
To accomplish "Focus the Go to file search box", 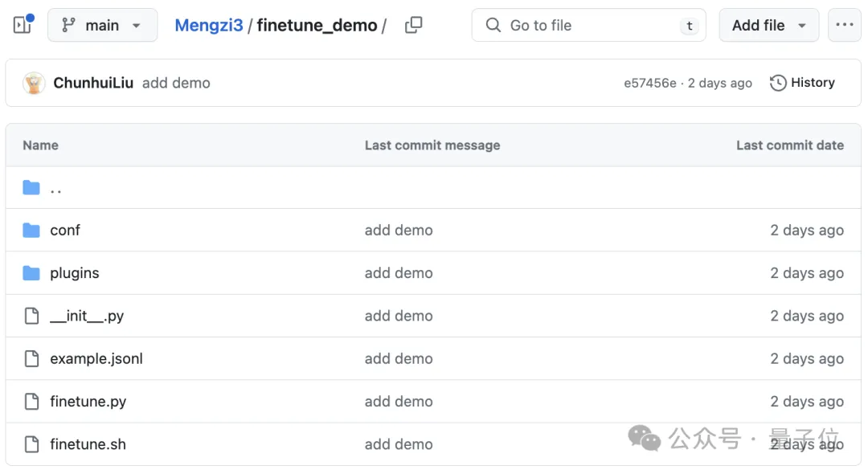I will pos(588,25).
